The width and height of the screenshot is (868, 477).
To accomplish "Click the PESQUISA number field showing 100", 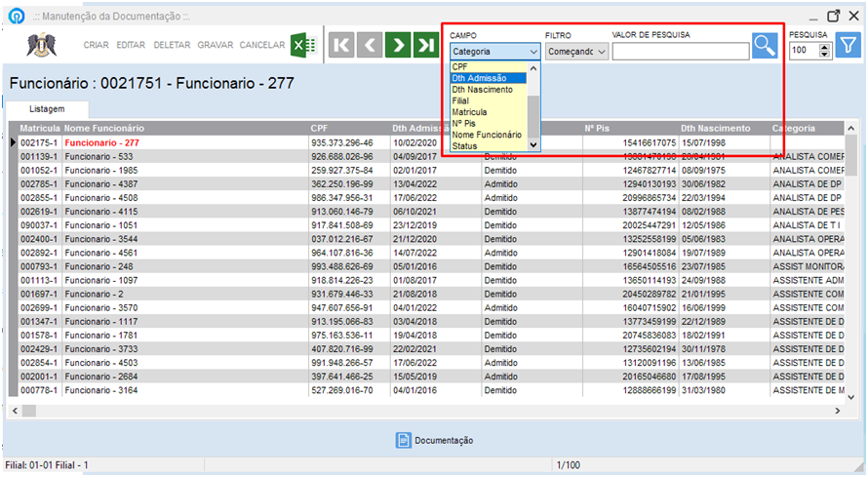I will (x=804, y=51).
